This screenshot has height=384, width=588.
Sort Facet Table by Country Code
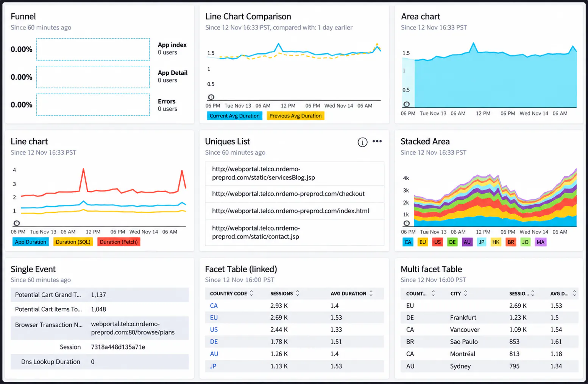click(251, 293)
